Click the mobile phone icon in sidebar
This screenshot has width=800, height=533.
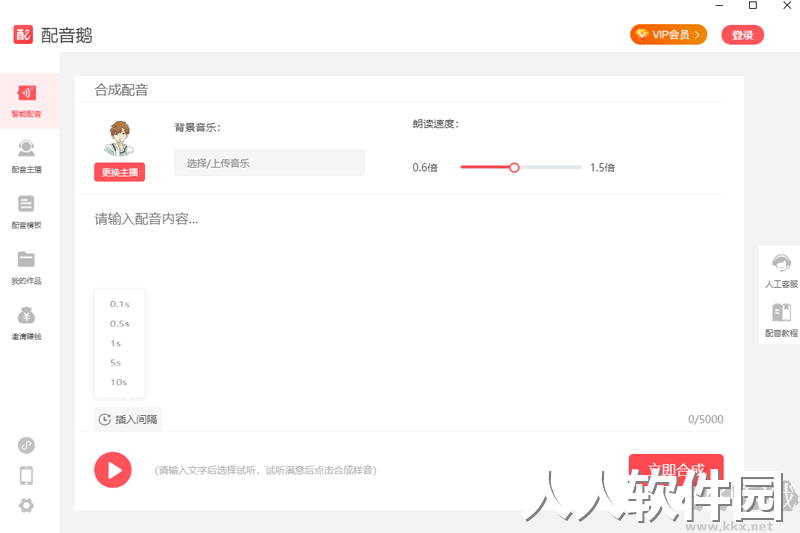[27, 475]
